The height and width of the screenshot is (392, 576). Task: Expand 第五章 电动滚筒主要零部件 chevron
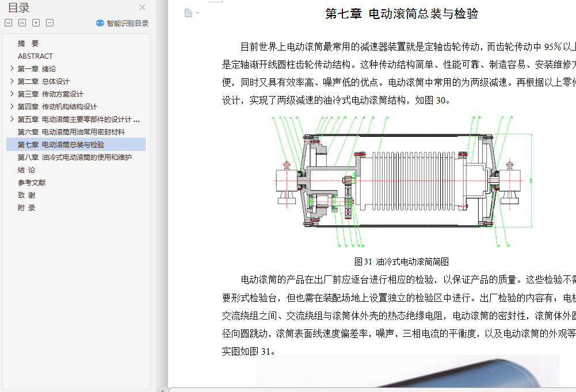pos(12,119)
